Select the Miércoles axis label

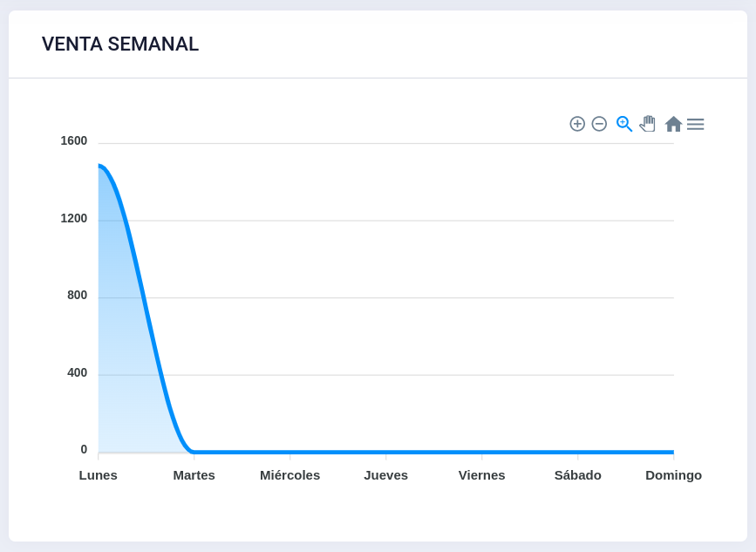click(x=289, y=475)
